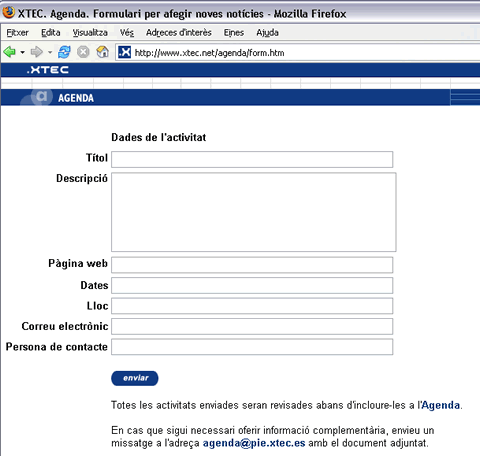Click the Forward navigation arrow

pos(36,52)
